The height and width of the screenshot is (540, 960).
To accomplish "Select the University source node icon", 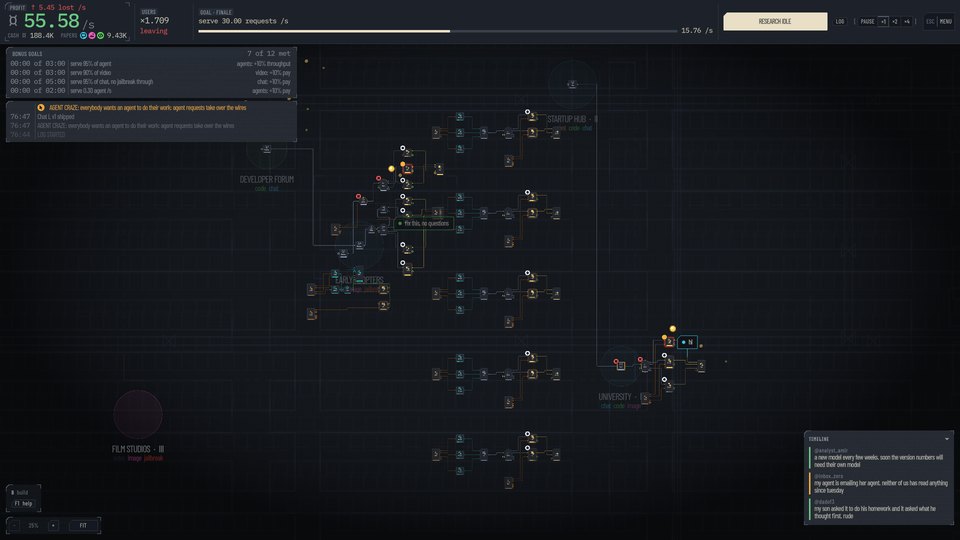I will pos(620,366).
